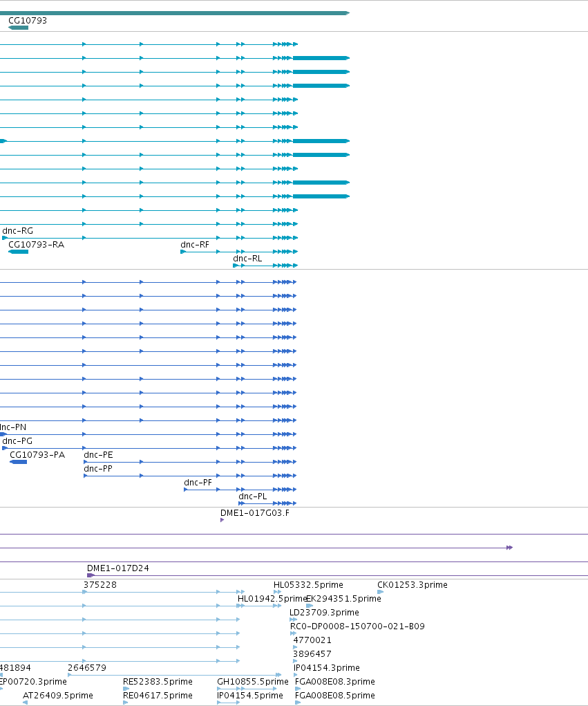Select the teal CG10793 gene arrow glyph
The height and width of the screenshot is (706, 588).
click(18, 28)
